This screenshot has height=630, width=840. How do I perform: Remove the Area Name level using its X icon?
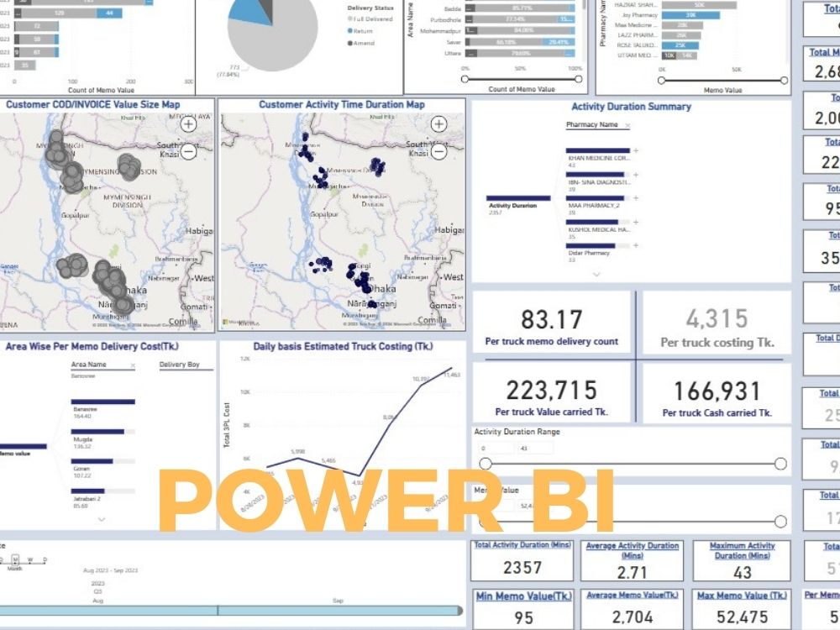[x=132, y=365]
